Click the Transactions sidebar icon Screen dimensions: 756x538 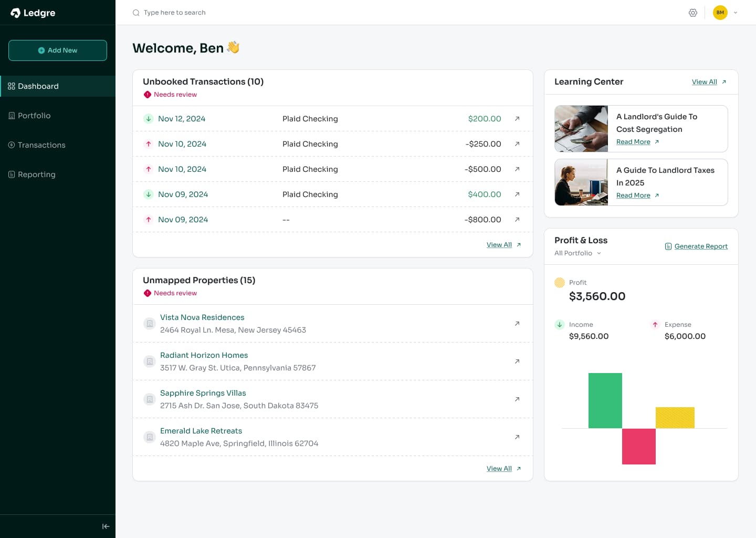click(x=11, y=145)
